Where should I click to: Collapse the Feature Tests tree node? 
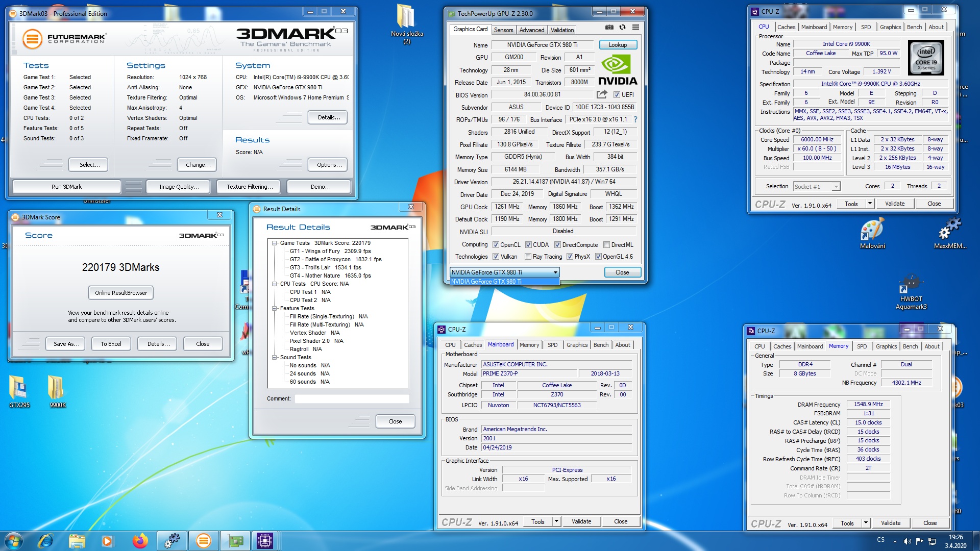coord(275,308)
